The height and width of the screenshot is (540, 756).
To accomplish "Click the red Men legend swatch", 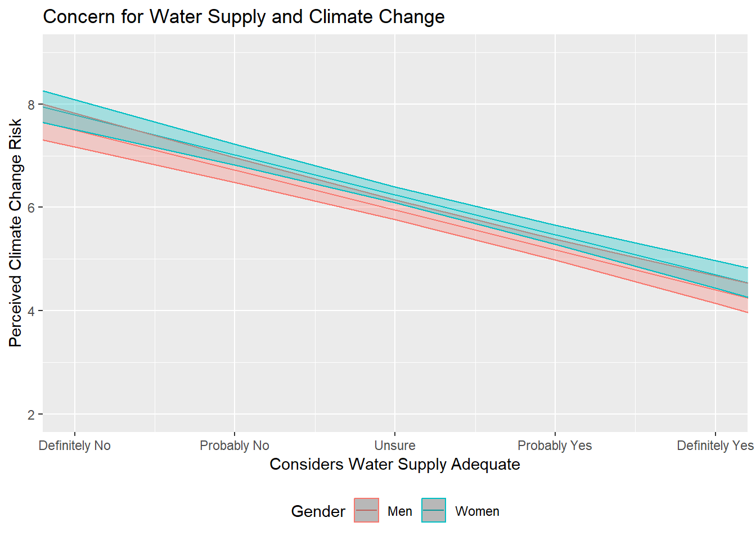I will tap(366, 511).
